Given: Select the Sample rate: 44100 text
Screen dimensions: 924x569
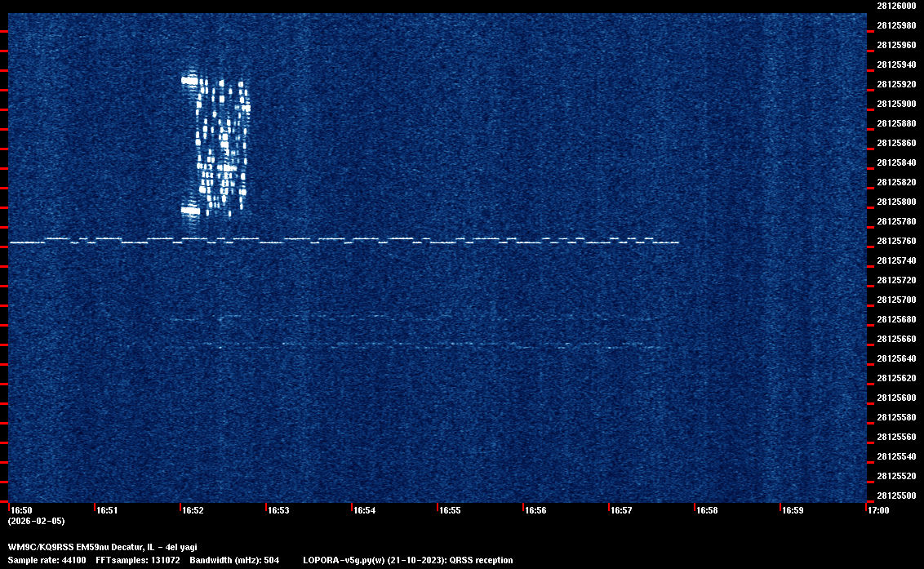Looking at the screenshot, I should pyautogui.click(x=47, y=560).
